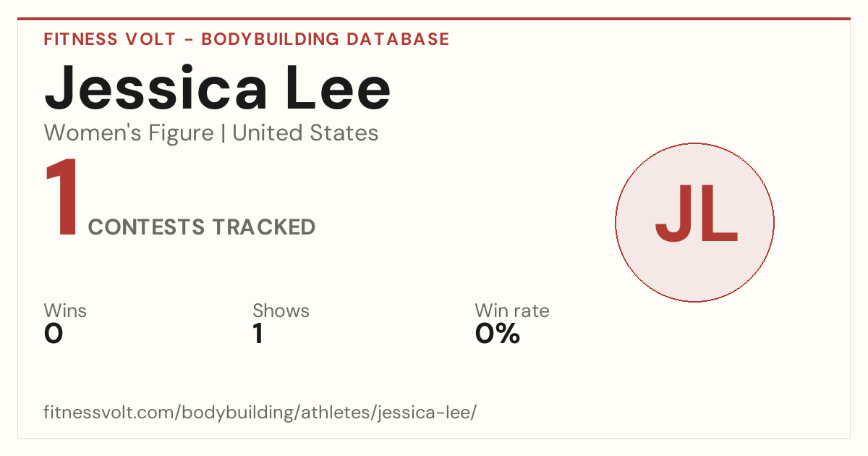Click the first name Jessica in the heading
Viewport: 868px width, 456px height.
point(154,88)
